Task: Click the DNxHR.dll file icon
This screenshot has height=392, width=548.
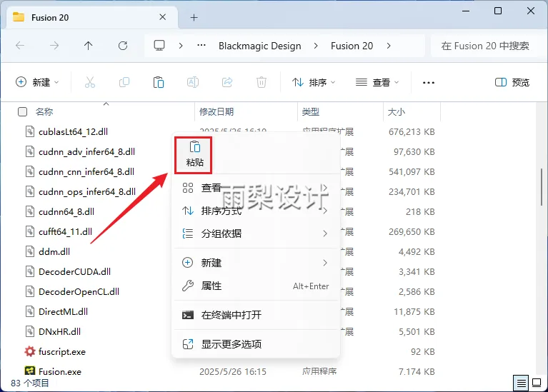Action: click(30, 331)
